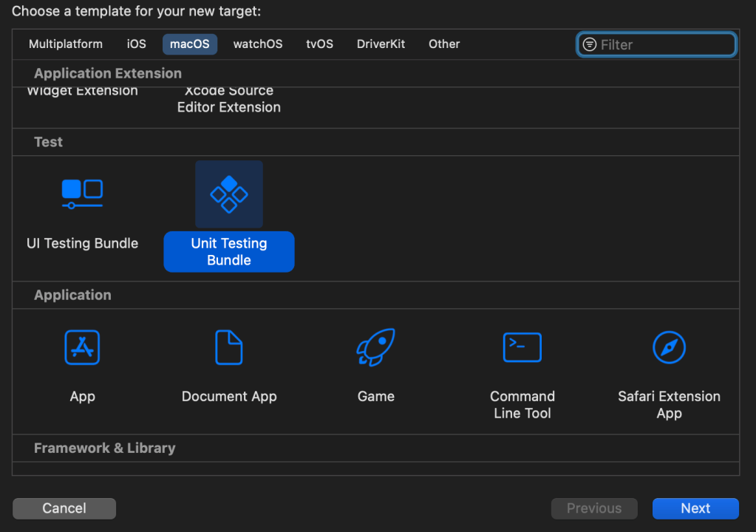Click the Unit Testing Bundle label
The height and width of the screenshot is (532, 756).
[x=229, y=252]
